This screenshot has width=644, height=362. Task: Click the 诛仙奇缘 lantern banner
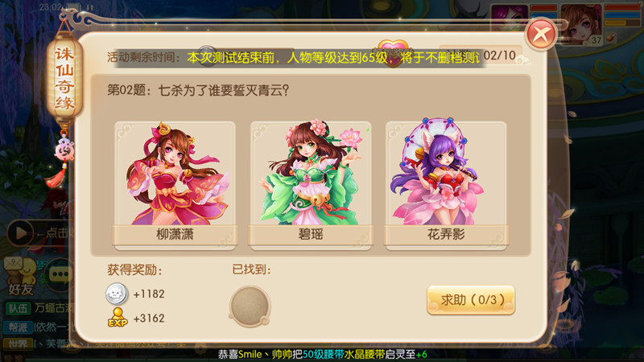[64, 79]
